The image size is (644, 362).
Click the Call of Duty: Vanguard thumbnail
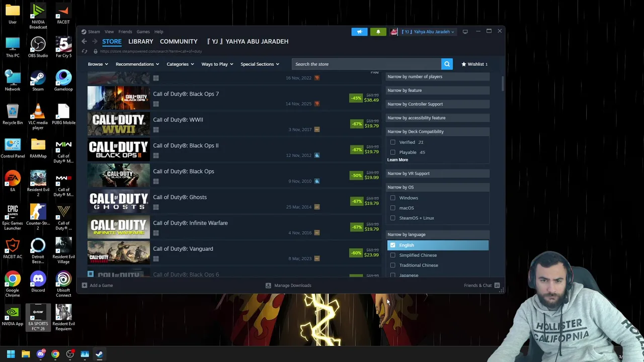tap(118, 253)
